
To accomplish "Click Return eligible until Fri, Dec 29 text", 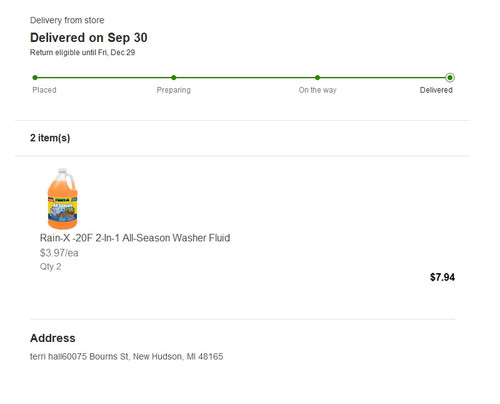I will click(x=82, y=52).
